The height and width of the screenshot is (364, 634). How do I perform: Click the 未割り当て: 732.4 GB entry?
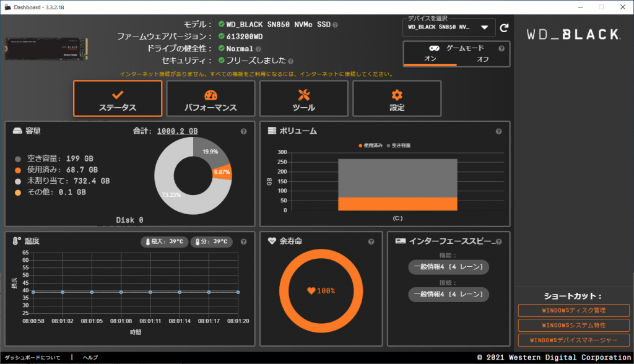(68, 181)
